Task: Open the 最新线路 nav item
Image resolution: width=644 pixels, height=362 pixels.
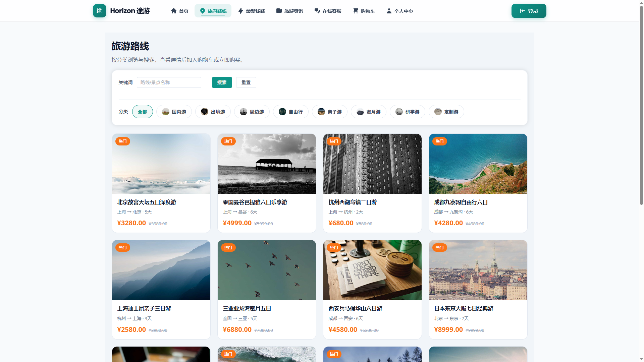Action: point(252,11)
